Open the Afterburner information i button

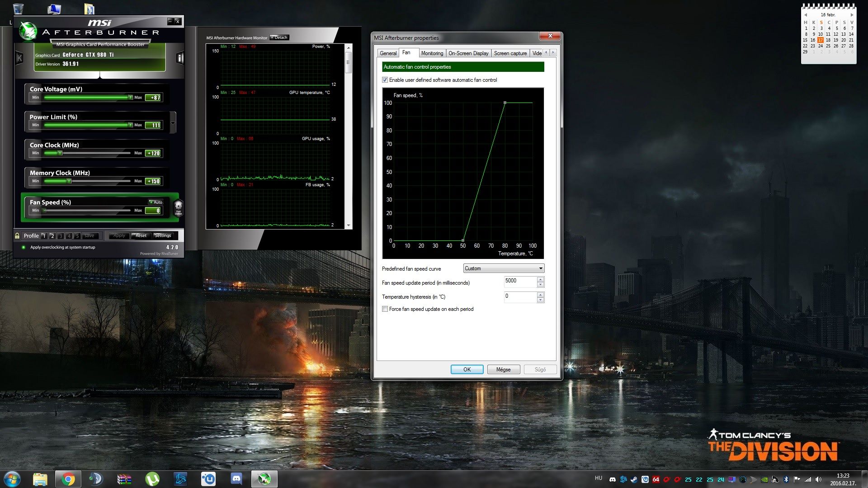click(x=180, y=58)
